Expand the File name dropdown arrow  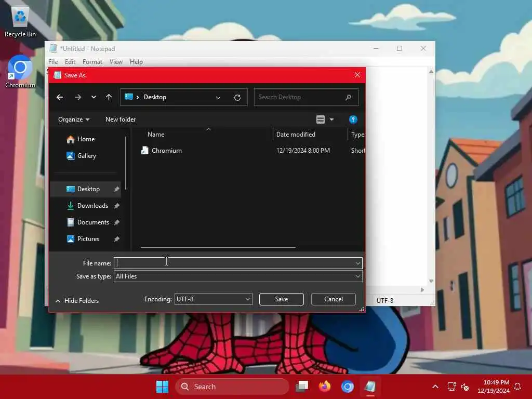point(357,263)
